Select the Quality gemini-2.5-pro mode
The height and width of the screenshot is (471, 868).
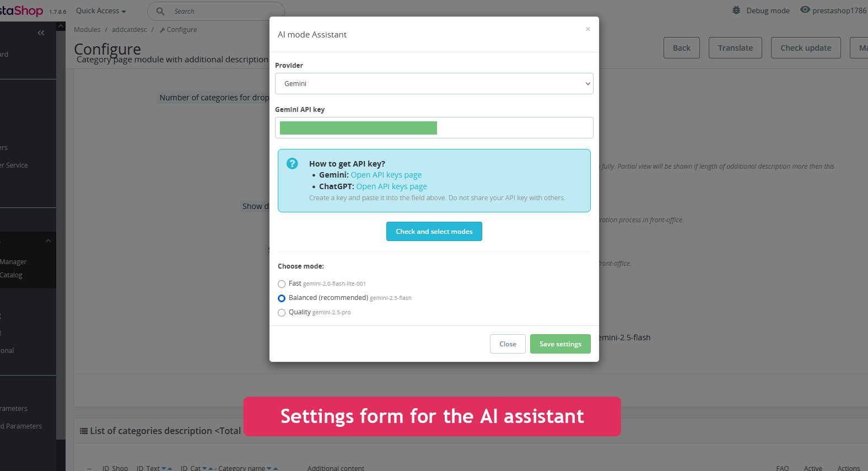tap(282, 313)
